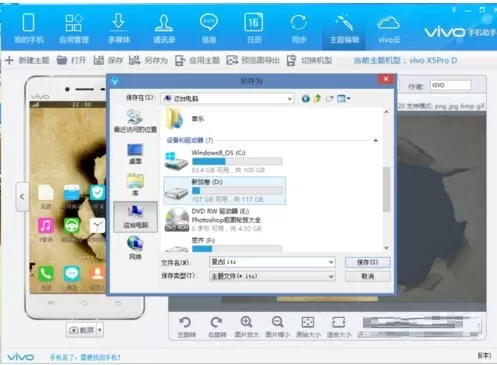This screenshot has width=497, height=365.
Task: Click 切换机型 switch model toolbar button
Action: [309, 60]
